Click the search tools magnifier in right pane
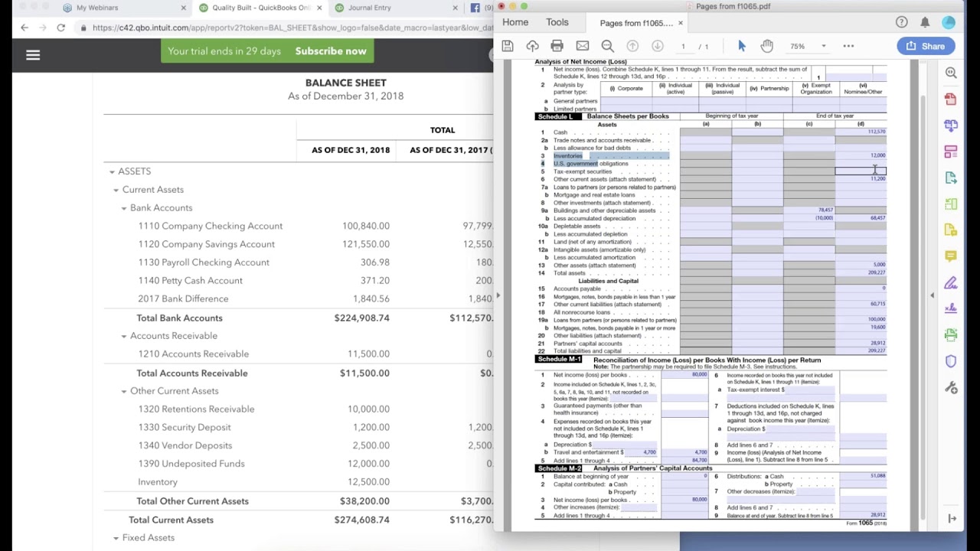The height and width of the screenshot is (551, 980). 951,73
